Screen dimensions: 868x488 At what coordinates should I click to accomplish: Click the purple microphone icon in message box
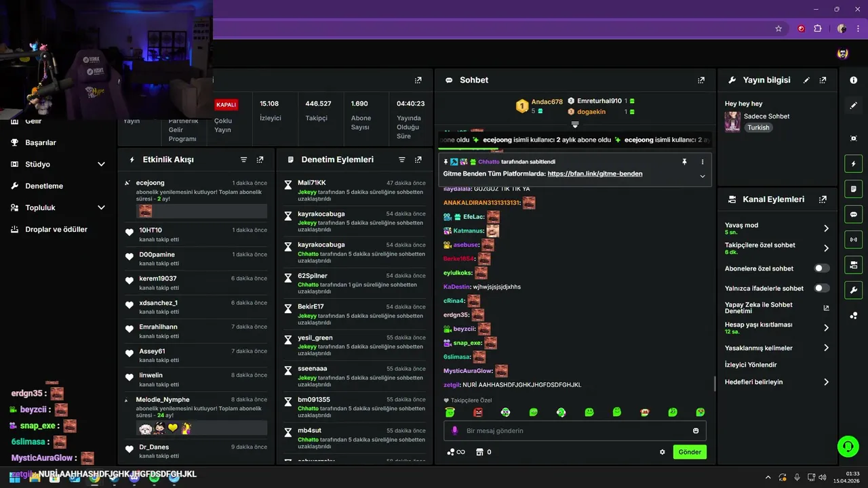click(x=454, y=431)
